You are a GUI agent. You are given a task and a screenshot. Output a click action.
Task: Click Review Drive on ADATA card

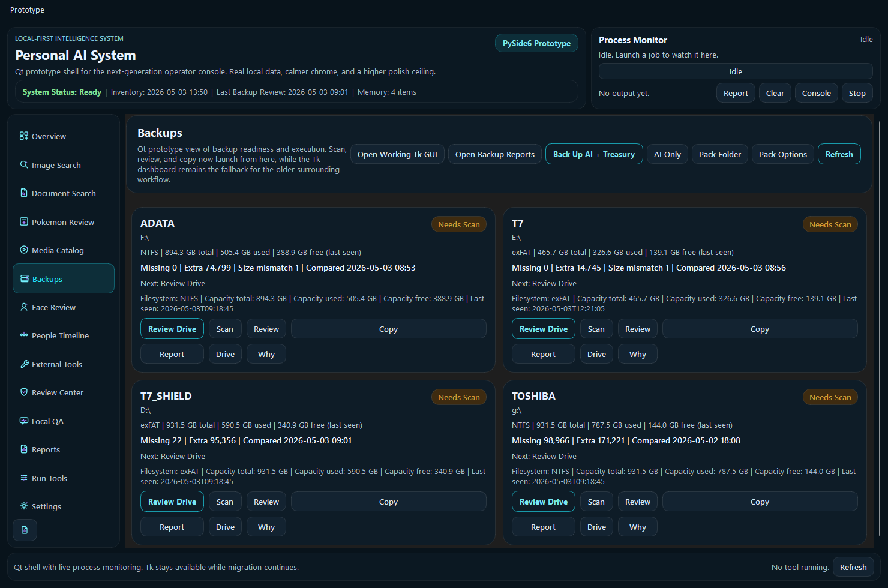[172, 329]
